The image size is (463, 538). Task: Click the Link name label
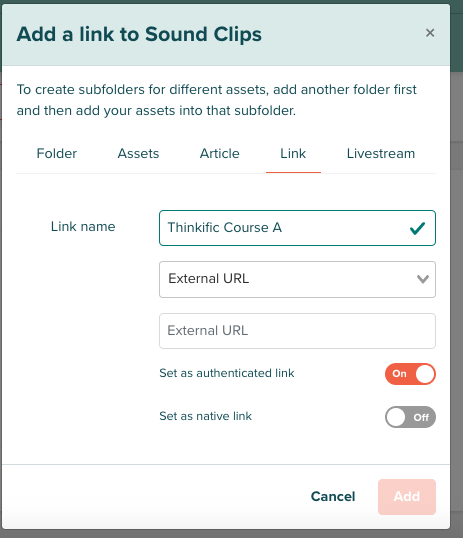(83, 226)
